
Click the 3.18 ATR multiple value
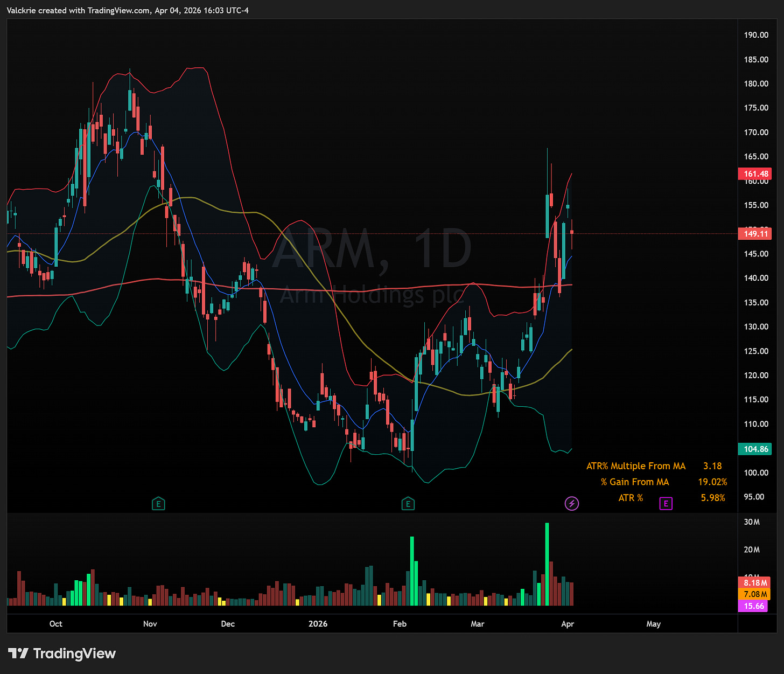(x=712, y=466)
